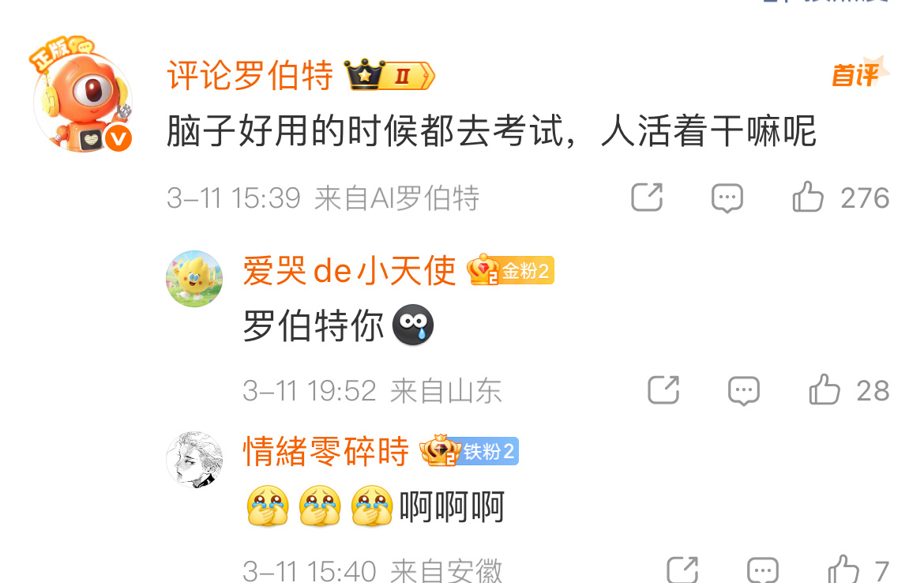Tap the 首评 first-comment tag
This screenshot has width=924, height=583.
point(860,73)
